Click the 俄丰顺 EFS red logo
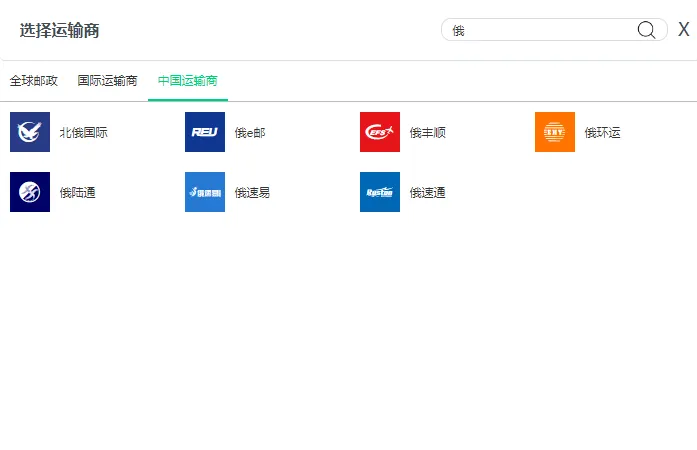The width and height of the screenshot is (697, 450). coord(380,132)
